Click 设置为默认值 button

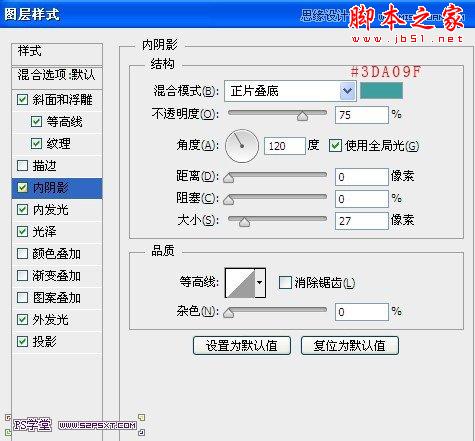(x=242, y=345)
